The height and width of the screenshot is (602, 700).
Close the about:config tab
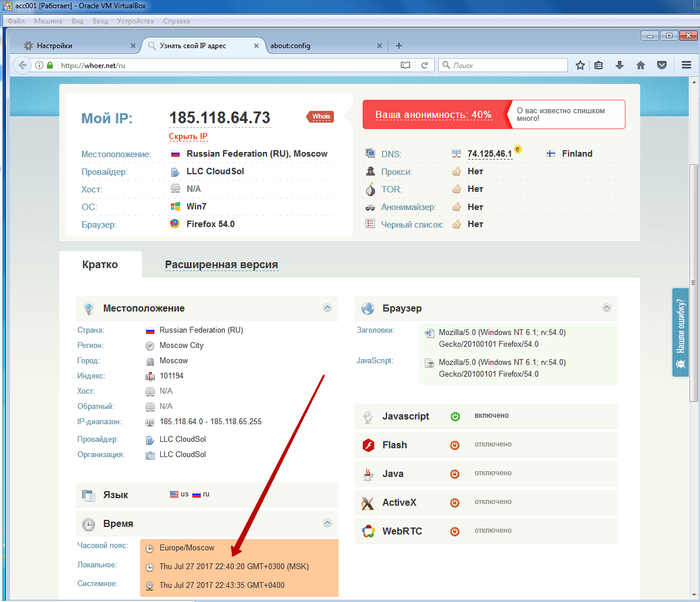tap(380, 46)
